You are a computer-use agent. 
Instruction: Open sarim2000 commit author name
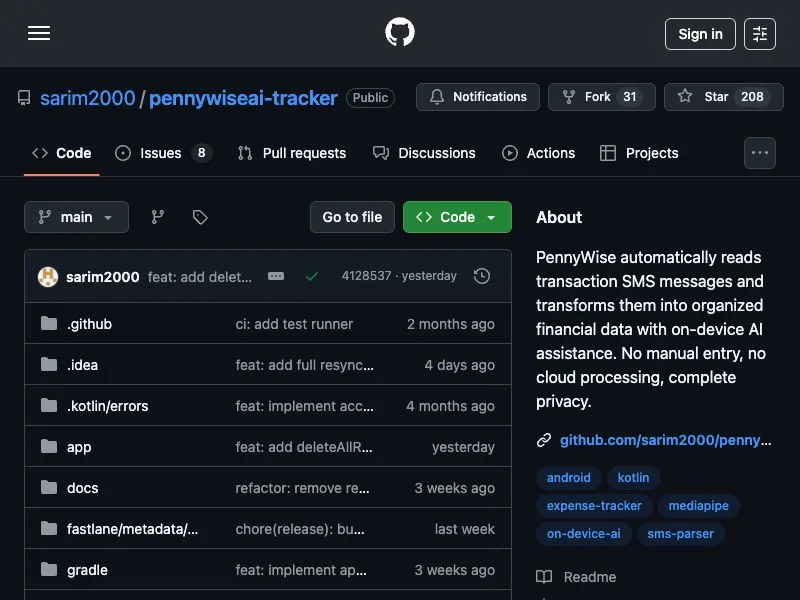pos(103,277)
